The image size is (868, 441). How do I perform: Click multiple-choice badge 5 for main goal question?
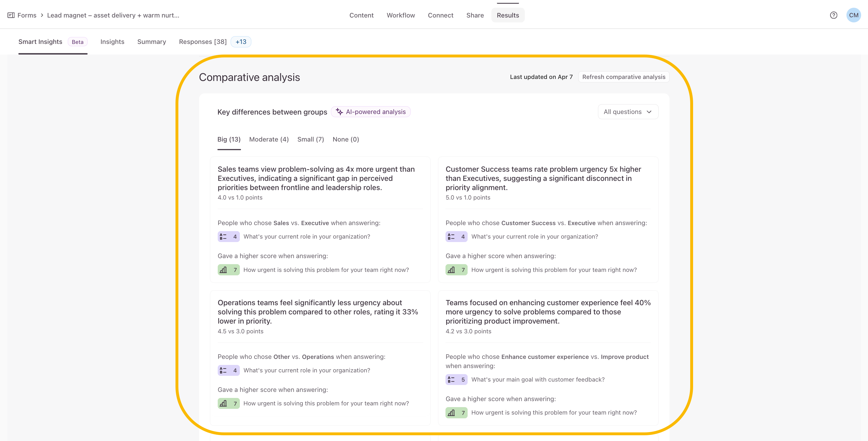(456, 380)
